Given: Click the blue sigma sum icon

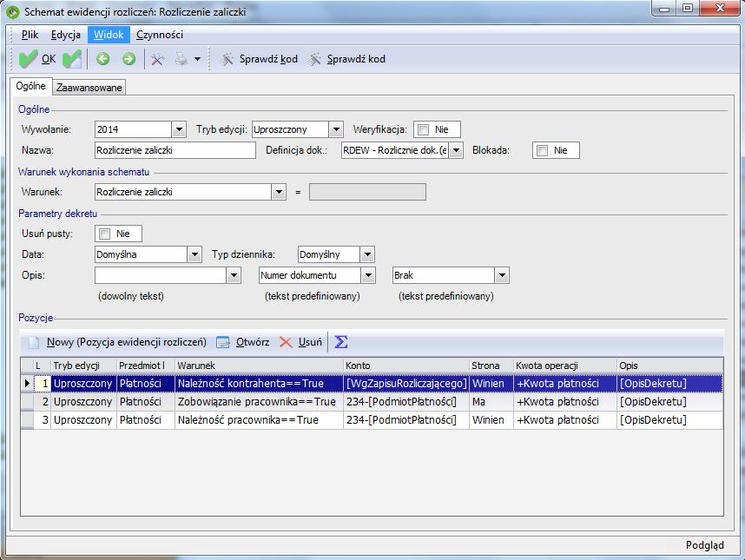Looking at the screenshot, I should click(340, 341).
